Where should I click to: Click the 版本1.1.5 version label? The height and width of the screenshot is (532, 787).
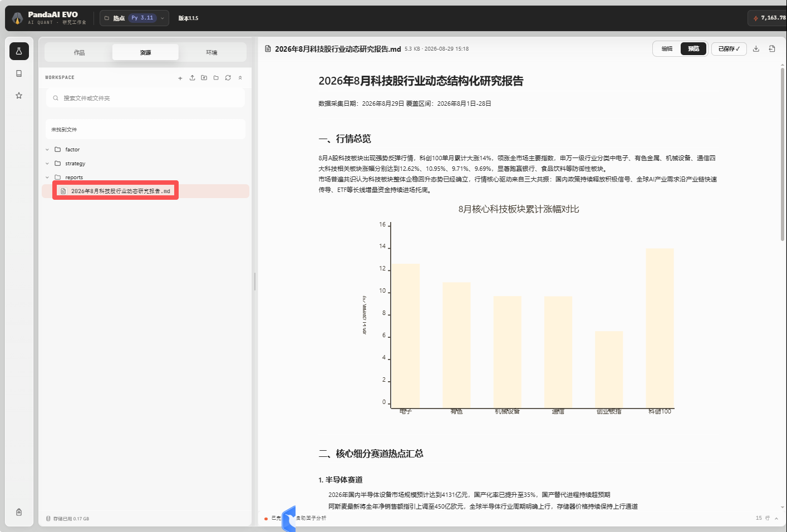click(x=188, y=18)
